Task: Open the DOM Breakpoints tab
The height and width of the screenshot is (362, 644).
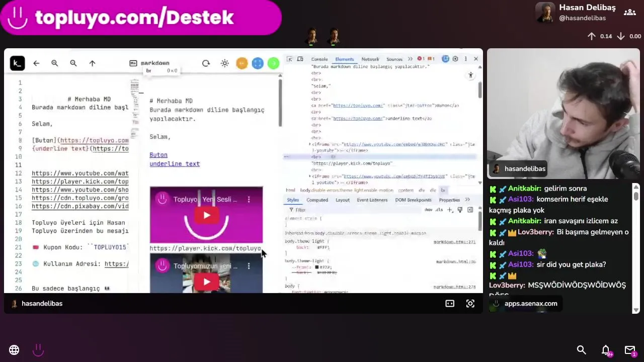Action: pos(413,200)
